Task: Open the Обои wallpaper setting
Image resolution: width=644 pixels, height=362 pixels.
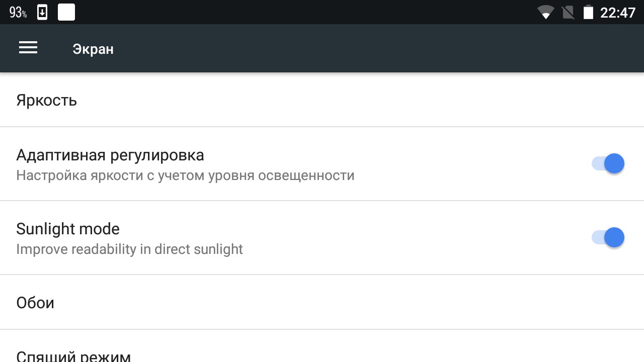Action: (x=35, y=303)
